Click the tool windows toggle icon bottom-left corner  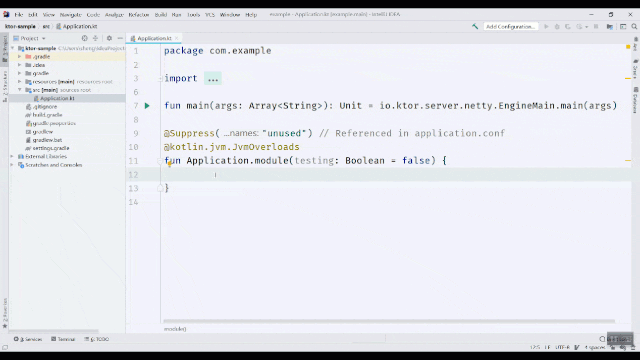[5, 347]
